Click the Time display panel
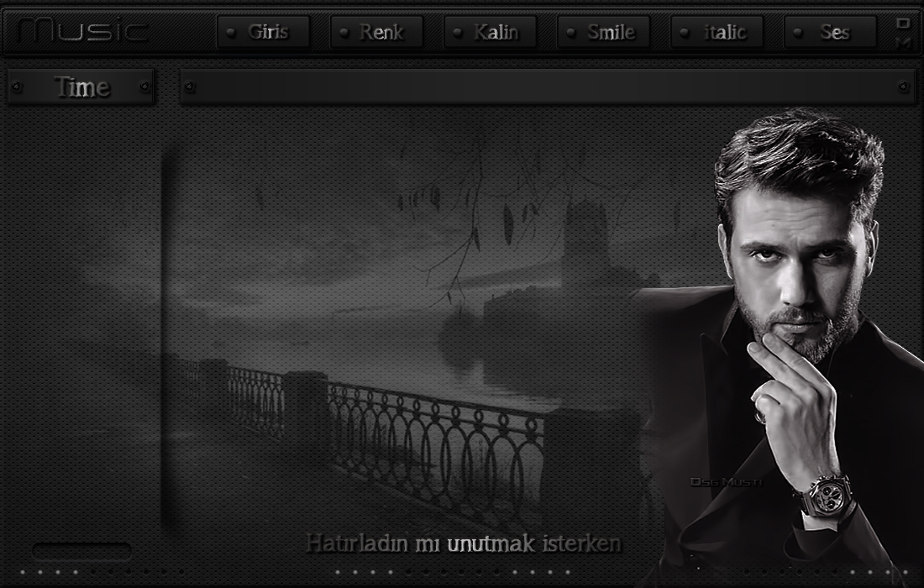Screen dimensions: 924x588 point(81,87)
